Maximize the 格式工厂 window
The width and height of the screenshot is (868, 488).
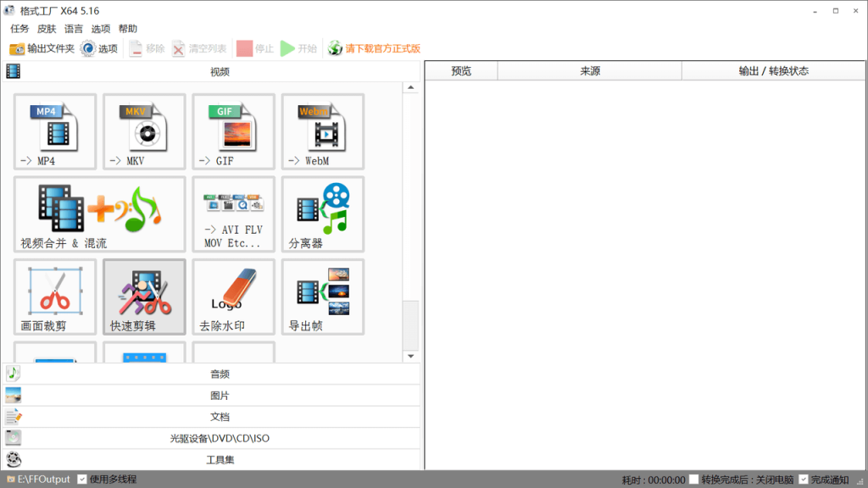[x=836, y=11]
